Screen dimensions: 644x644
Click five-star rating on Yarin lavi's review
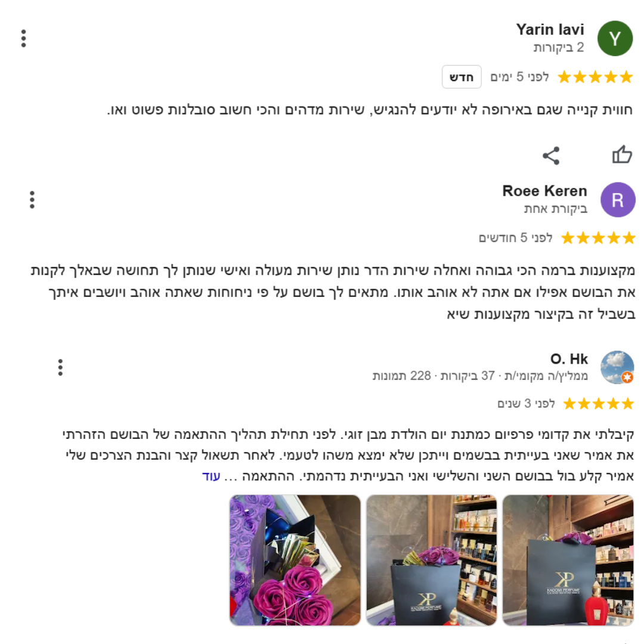[595, 77]
